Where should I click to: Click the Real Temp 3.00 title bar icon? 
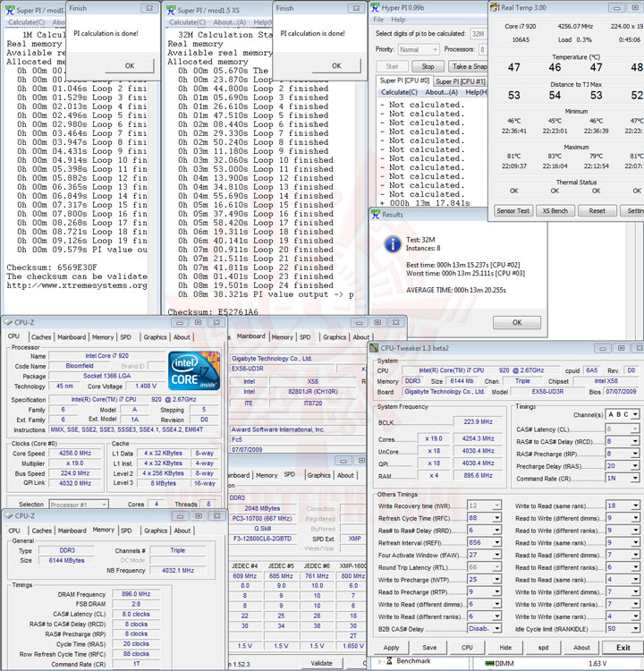point(495,7)
